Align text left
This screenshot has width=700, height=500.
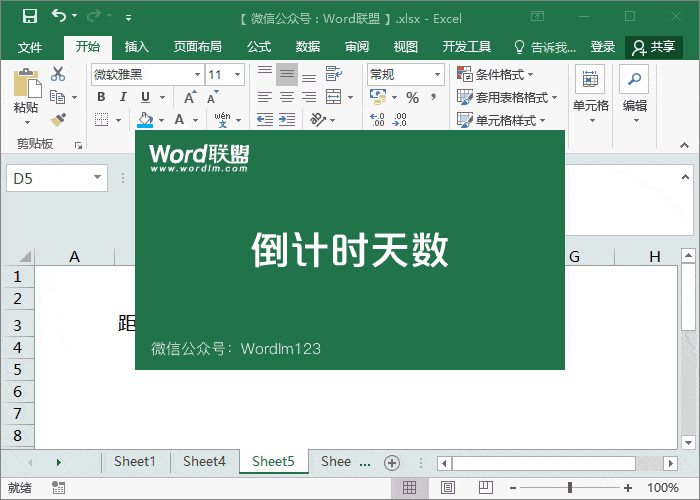point(265,97)
